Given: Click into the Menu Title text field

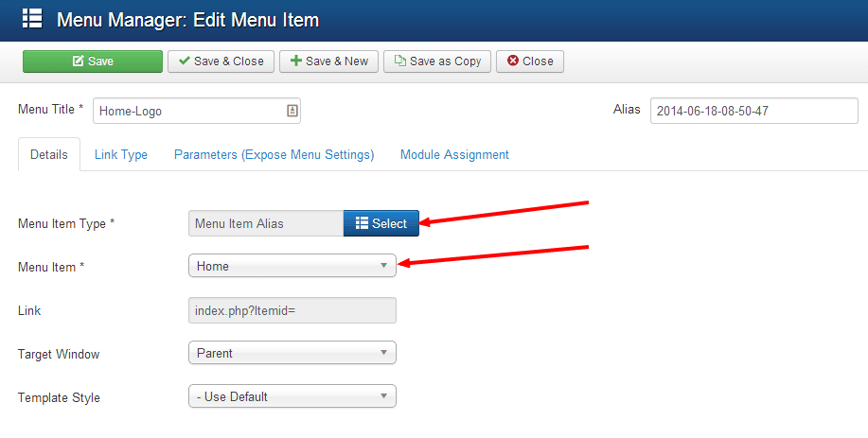Looking at the screenshot, I should [x=189, y=111].
